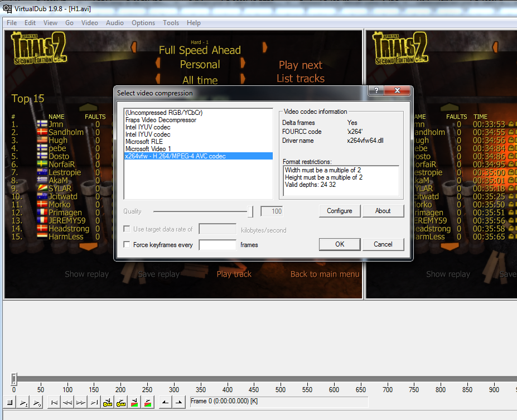
Task: Jump to start of video
Action: (x=54, y=402)
